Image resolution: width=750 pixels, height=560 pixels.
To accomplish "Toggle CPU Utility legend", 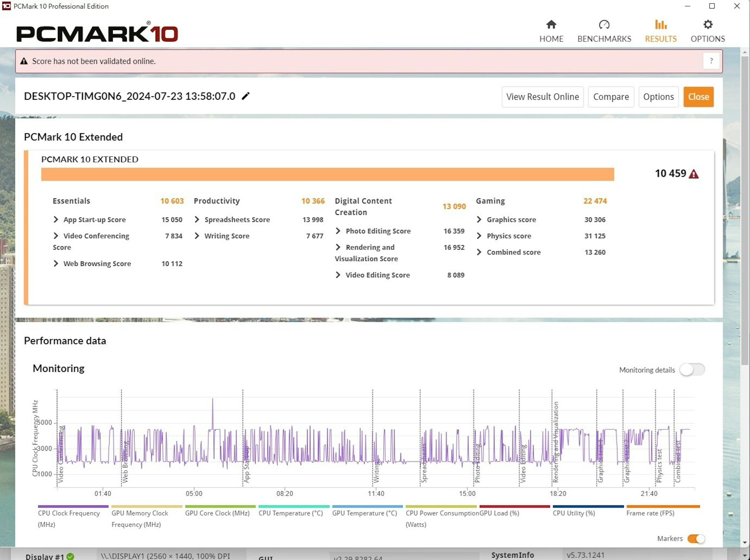I will pos(588,511).
